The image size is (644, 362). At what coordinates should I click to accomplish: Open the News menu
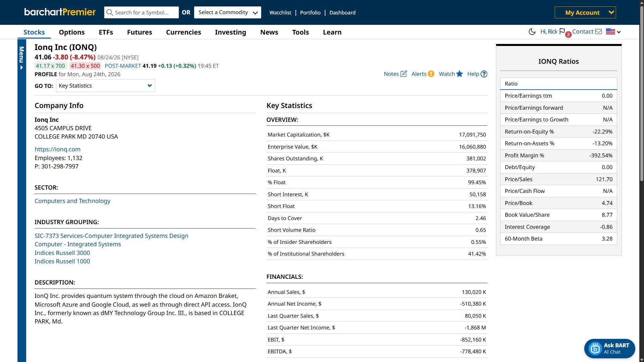(269, 32)
